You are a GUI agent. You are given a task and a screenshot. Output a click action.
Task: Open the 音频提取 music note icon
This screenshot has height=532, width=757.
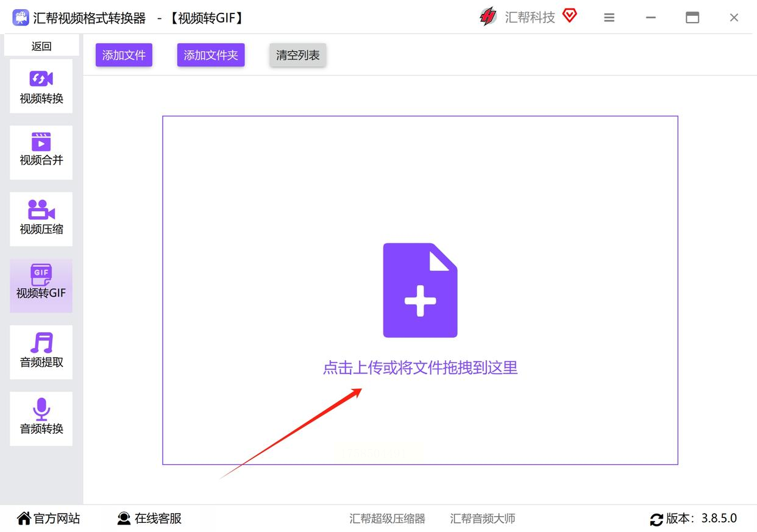pyautogui.click(x=41, y=343)
